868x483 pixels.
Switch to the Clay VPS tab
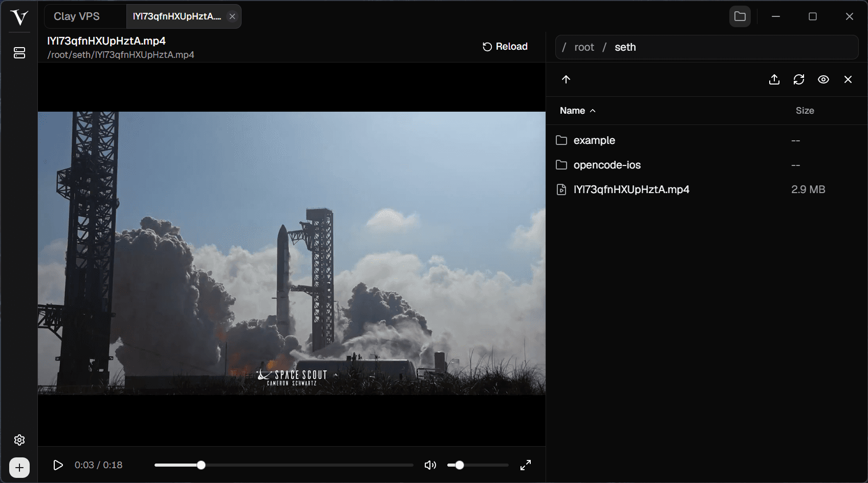coord(77,16)
